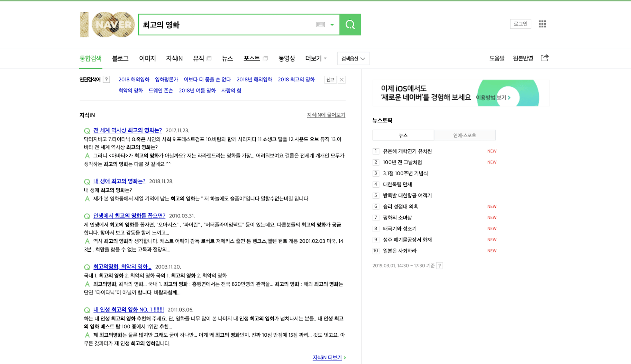The image size is (631, 364).
Task: Open the virtual keyboard input icon
Action: tap(320, 25)
